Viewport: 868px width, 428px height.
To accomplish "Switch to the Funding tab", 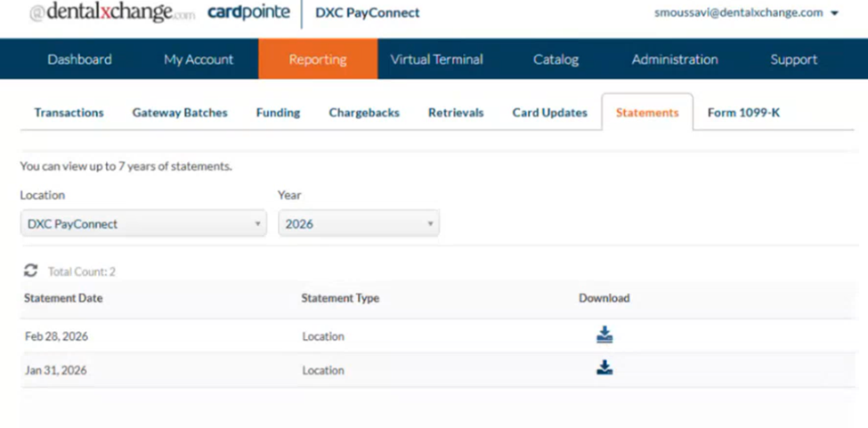I will pos(278,113).
